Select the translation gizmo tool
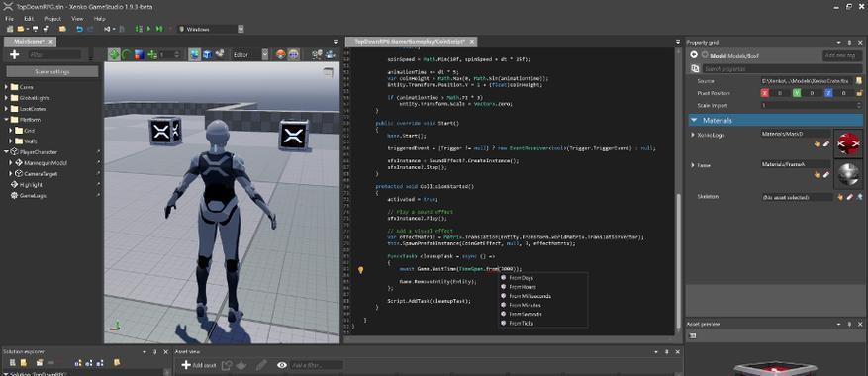The width and height of the screenshot is (868, 376). (114, 54)
